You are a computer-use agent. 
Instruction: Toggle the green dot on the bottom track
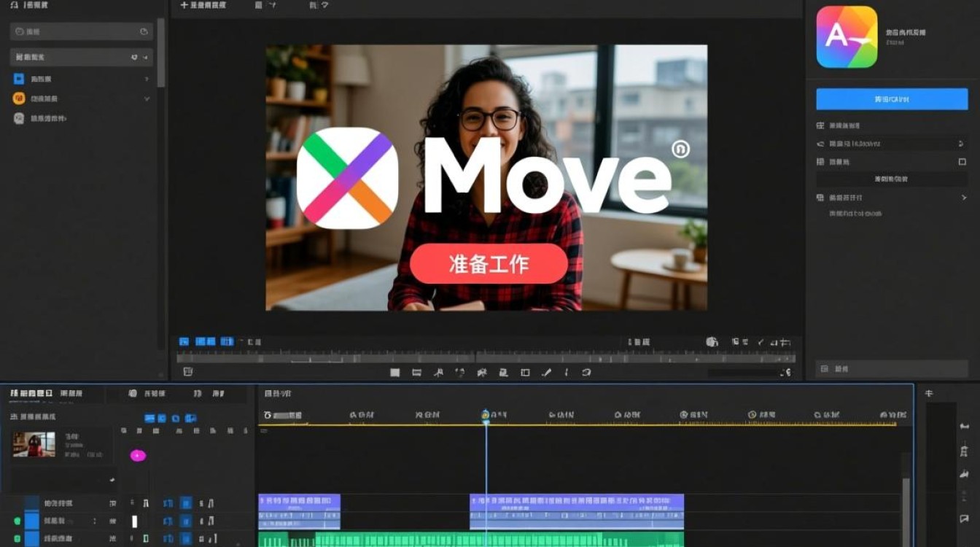pyautogui.click(x=17, y=539)
